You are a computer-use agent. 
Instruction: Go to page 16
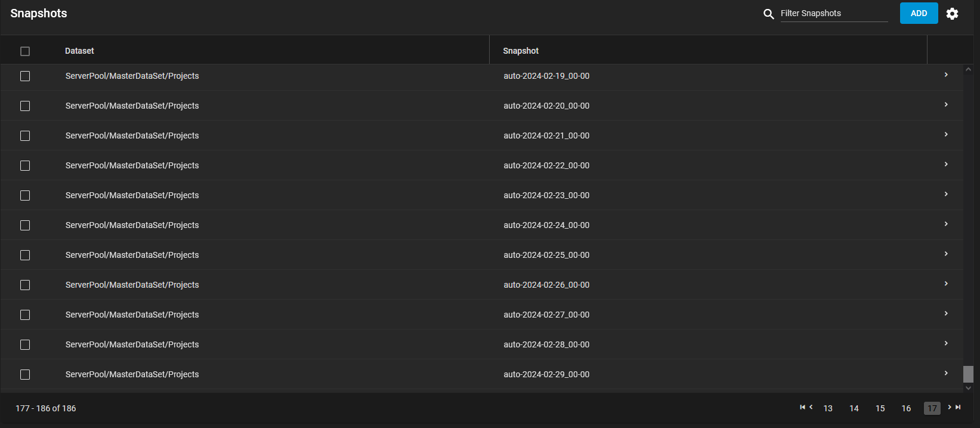pyautogui.click(x=906, y=408)
